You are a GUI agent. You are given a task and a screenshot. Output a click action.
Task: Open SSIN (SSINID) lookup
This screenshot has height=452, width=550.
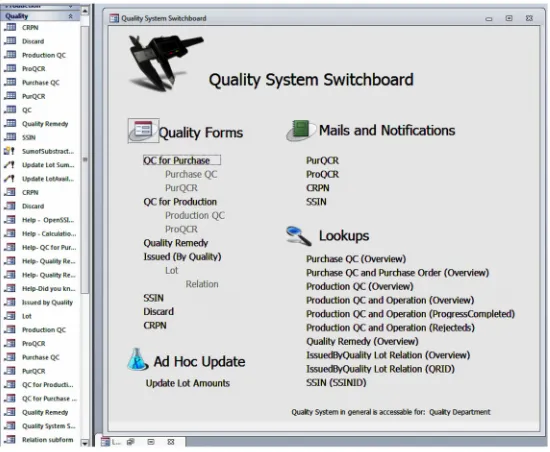point(336,383)
